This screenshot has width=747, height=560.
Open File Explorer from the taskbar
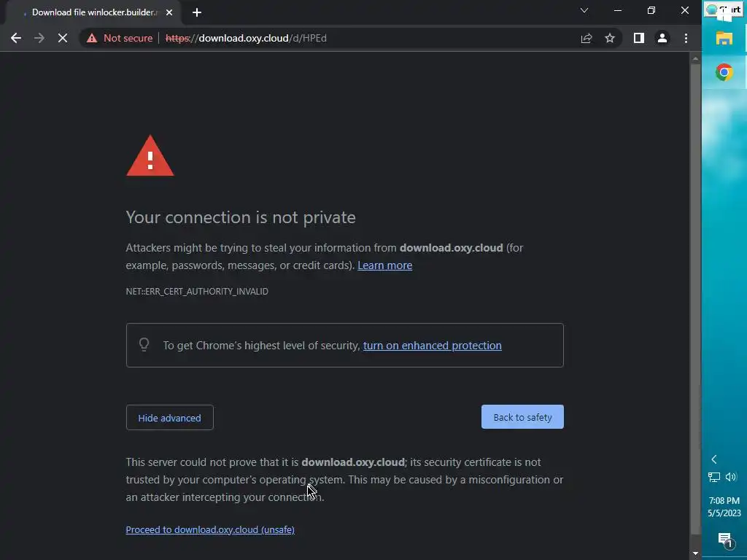click(724, 38)
